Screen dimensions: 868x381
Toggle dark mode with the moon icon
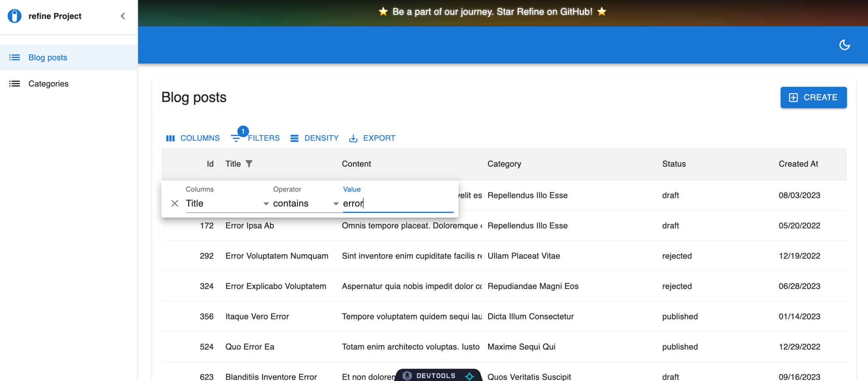click(844, 45)
